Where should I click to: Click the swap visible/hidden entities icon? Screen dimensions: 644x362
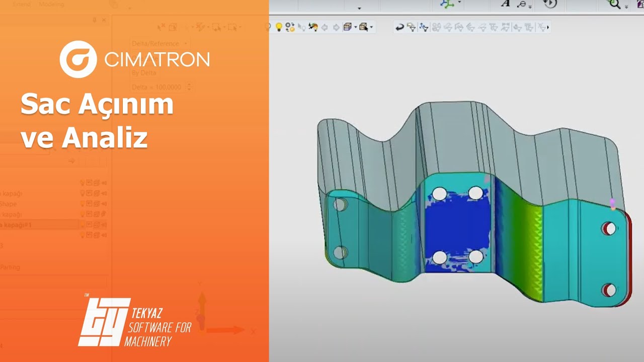pyautogui.click(x=290, y=27)
